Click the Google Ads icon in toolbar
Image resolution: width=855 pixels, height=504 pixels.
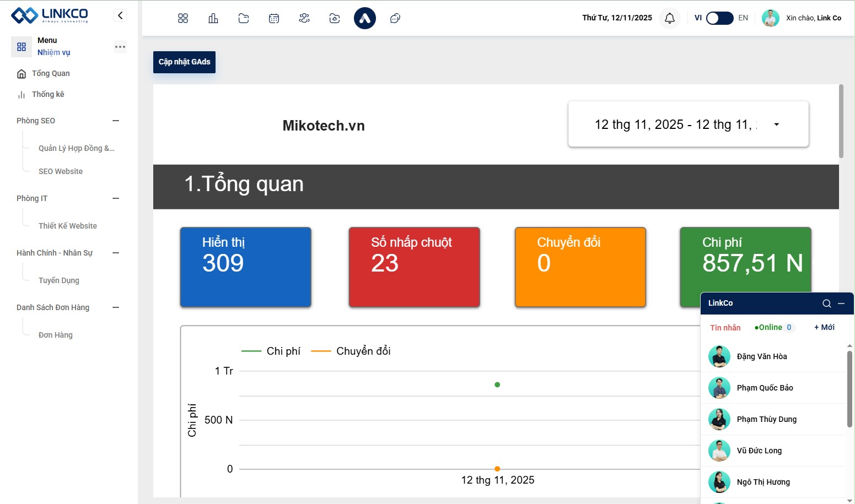coord(364,19)
